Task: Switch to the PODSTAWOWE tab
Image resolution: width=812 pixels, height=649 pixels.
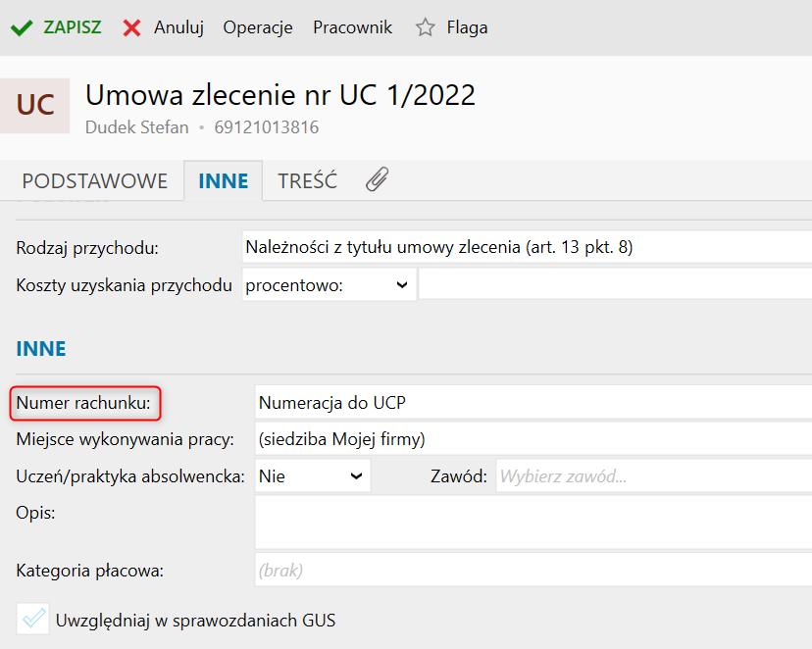Action: (x=95, y=181)
